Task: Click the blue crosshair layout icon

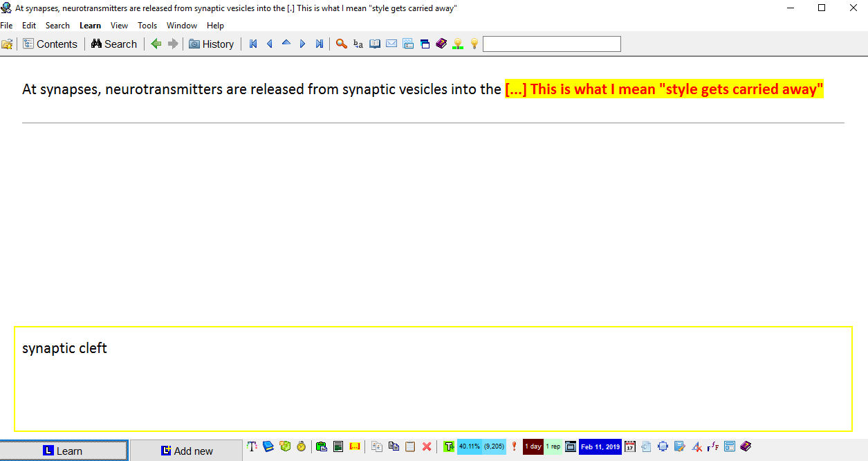Action: pos(663,446)
